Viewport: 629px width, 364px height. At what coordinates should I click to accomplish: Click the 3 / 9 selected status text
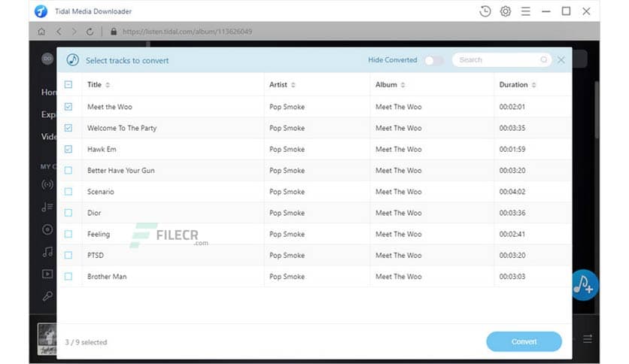coord(86,342)
